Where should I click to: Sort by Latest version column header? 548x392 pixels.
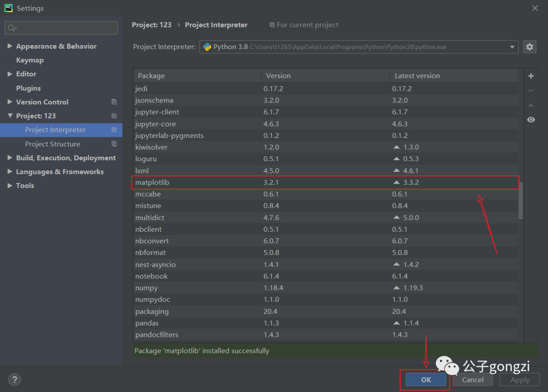[x=454, y=76]
